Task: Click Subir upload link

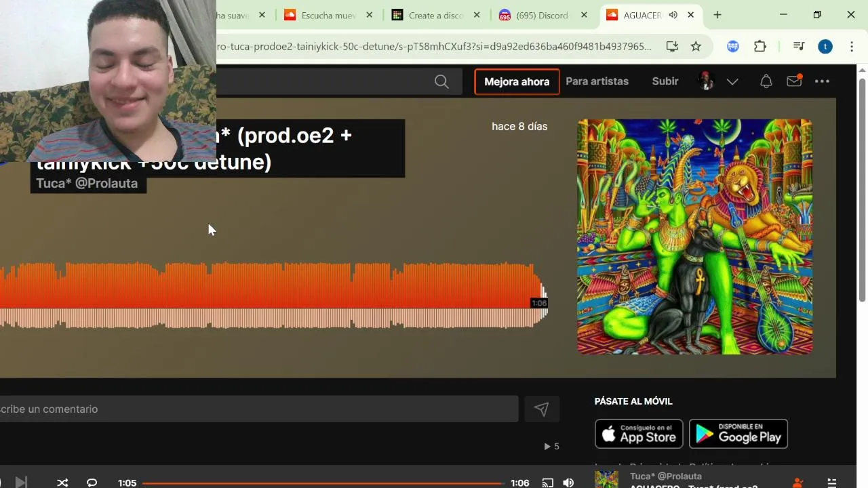Action: (665, 81)
